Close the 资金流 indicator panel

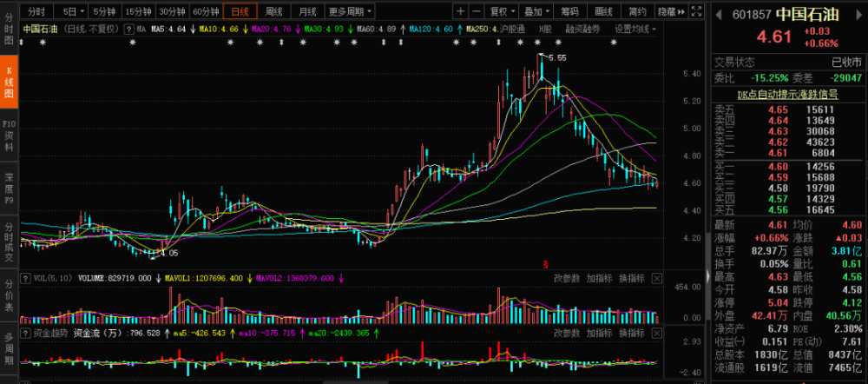656,333
